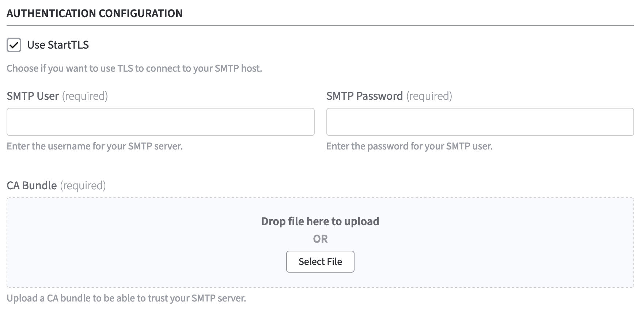This screenshot has height=315, width=644.
Task: Click the CA Bundle label
Action: click(x=32, y=186)
